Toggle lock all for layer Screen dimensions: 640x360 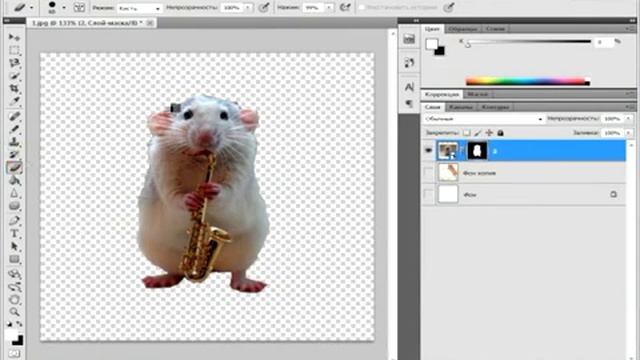(500, 133)
